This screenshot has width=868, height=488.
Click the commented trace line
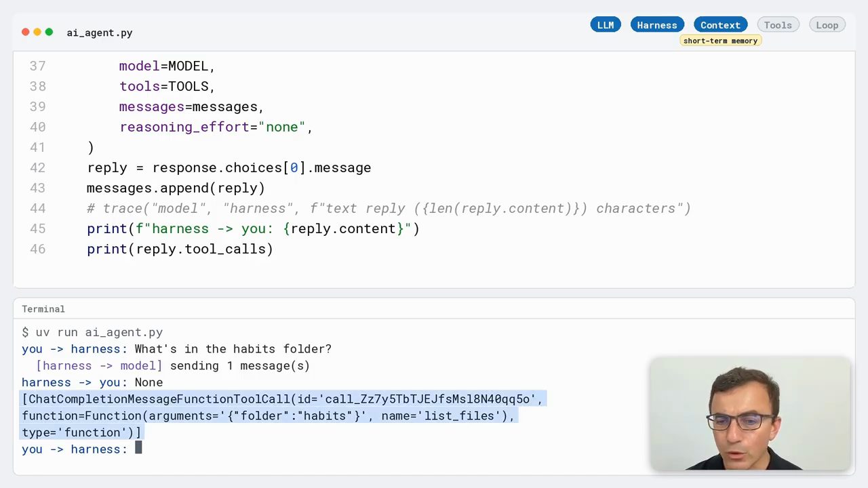389,208
